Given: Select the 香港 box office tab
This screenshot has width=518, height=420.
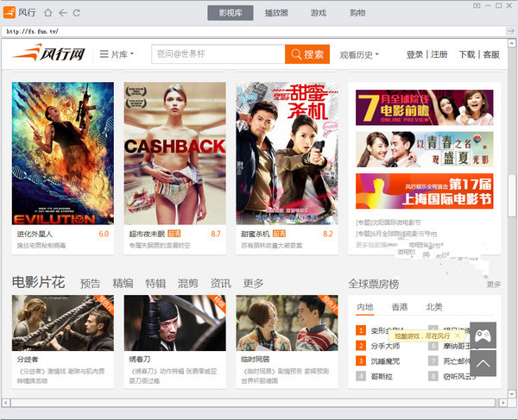Looking at the screenshot, I should pos(399,307).
